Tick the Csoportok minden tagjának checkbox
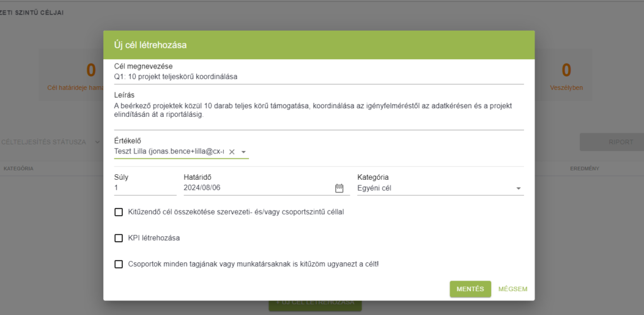The image size is (644, 315). pos(119,264)
